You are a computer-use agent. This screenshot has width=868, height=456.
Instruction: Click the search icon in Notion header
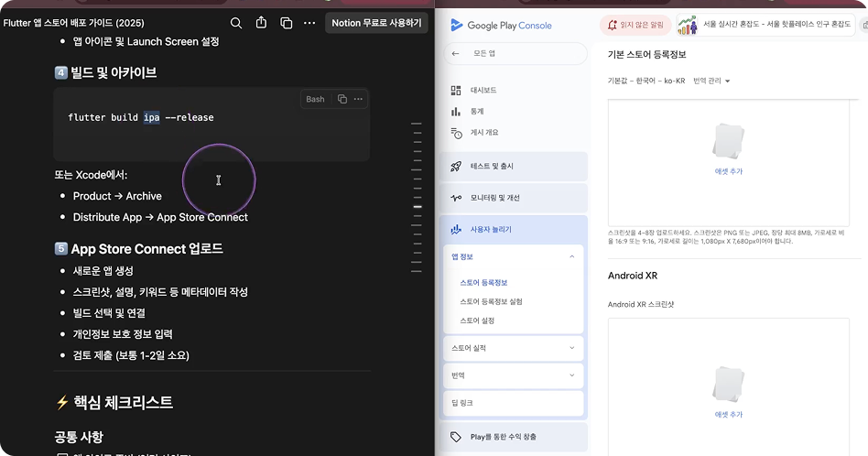236,23
